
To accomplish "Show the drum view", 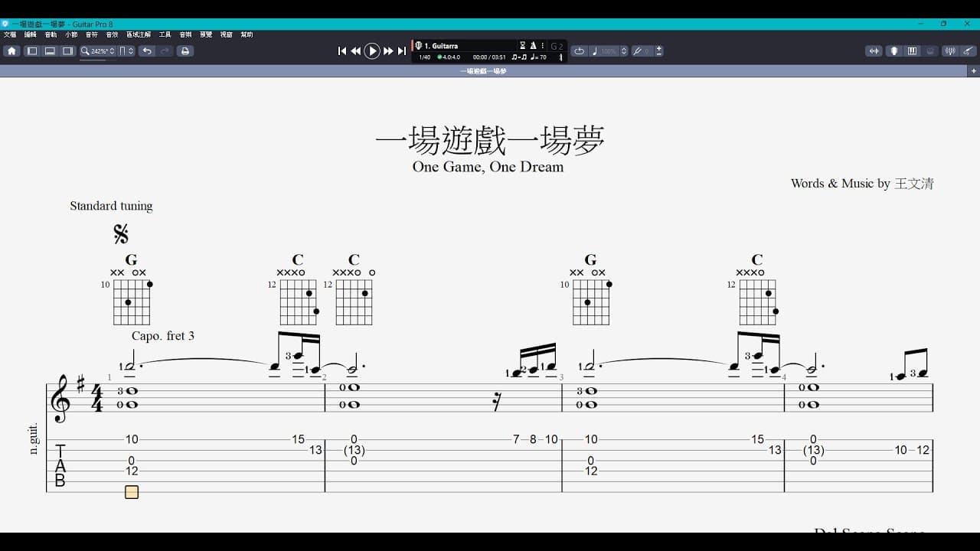I will click(x=930, y=51).
